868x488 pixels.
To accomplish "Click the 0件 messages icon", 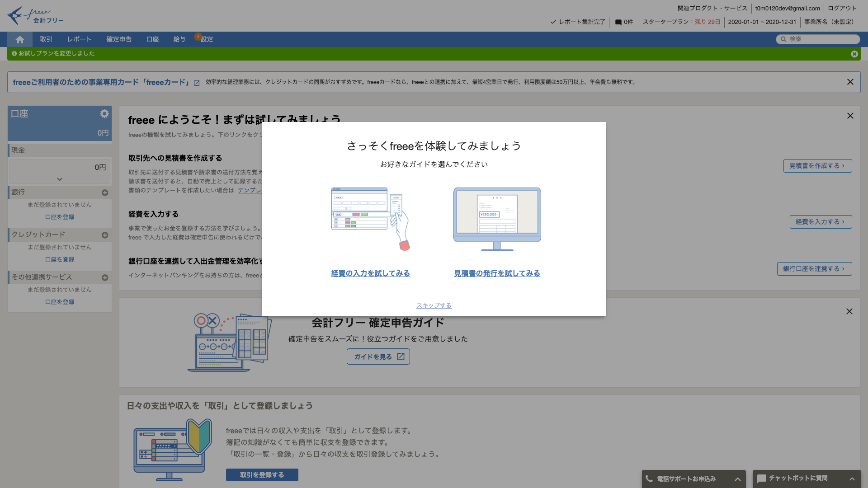I will click(x=618, y=22).
